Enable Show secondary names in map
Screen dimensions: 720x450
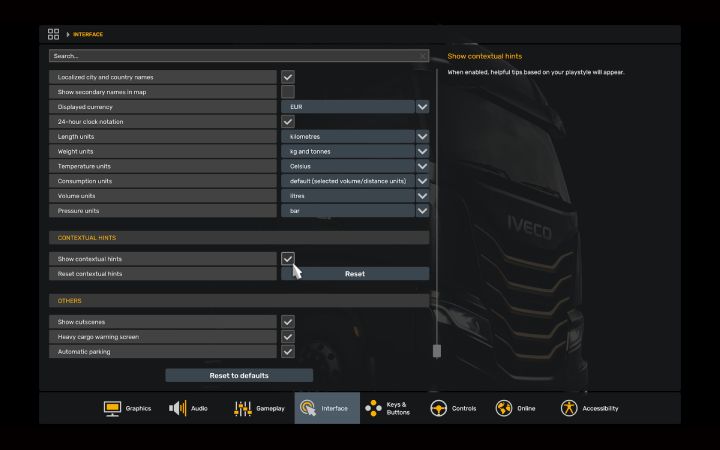(287, 92)
